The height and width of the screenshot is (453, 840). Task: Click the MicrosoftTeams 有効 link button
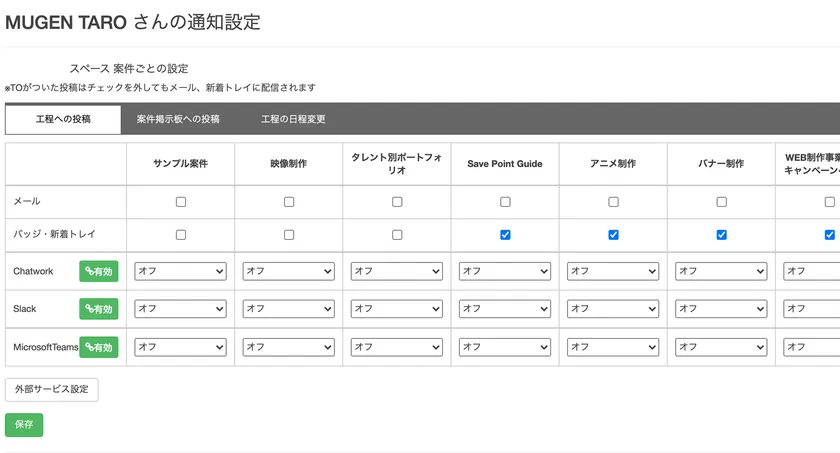(x=99, y=347)
